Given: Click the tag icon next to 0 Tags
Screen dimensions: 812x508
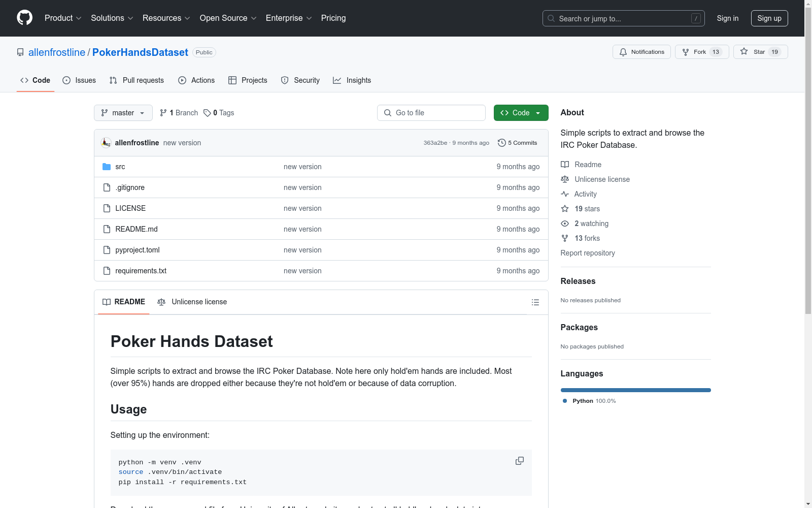Looking at the screenshot, I should 207,113.
